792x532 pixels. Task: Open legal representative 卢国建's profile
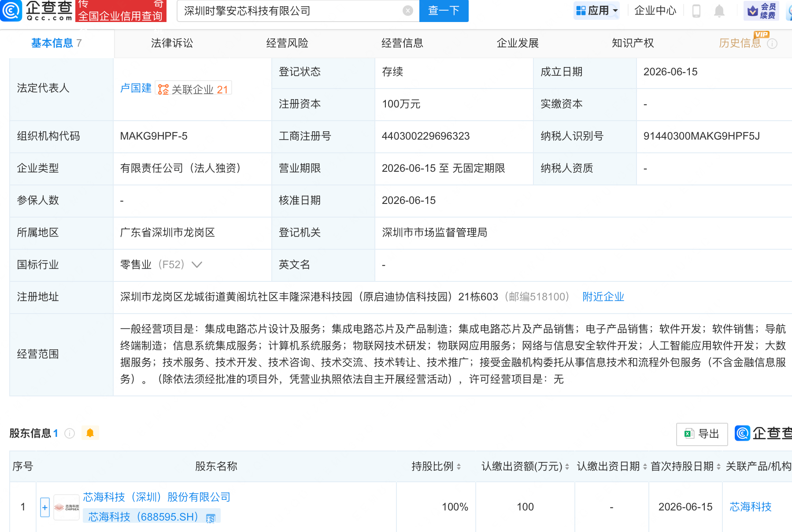136,88
